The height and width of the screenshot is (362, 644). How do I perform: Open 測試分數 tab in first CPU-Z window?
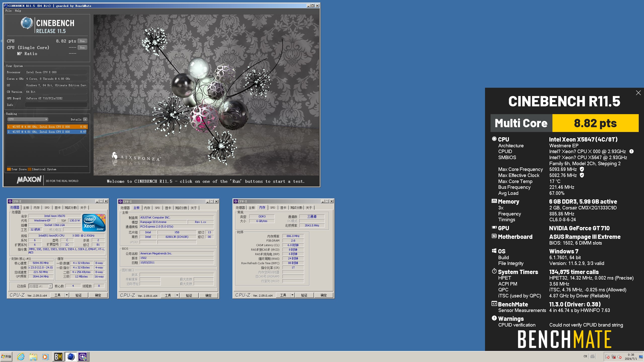click(70, 208)
